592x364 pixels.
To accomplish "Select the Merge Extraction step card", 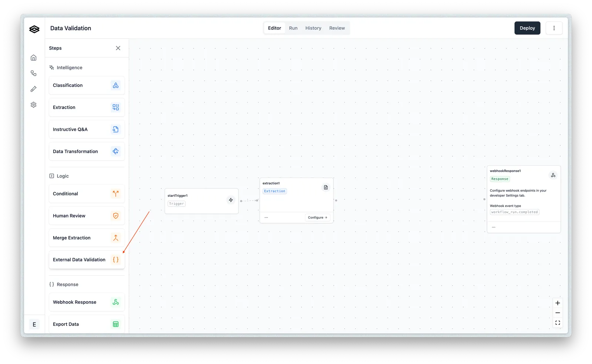I will [87, 238].
